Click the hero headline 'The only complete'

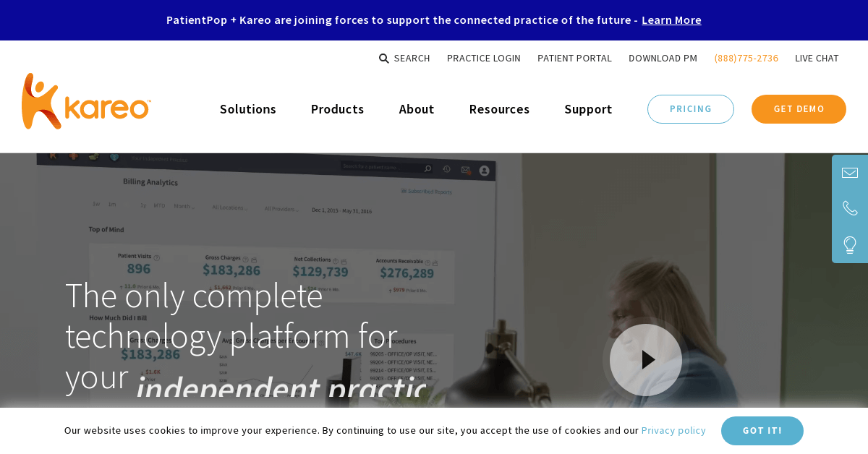(x=194, y=296)
